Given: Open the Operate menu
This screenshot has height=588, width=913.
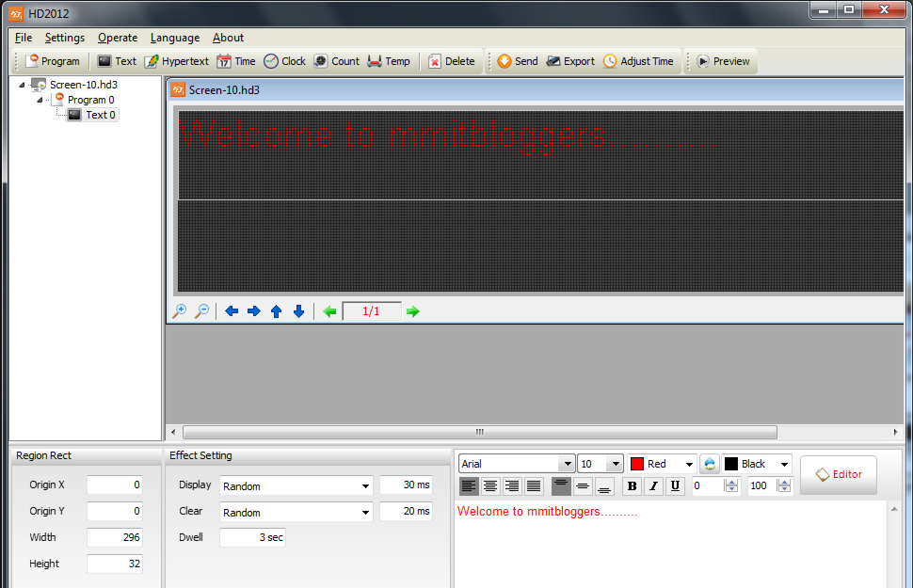Looking at the screenshot, I should (x=118, y=38).
